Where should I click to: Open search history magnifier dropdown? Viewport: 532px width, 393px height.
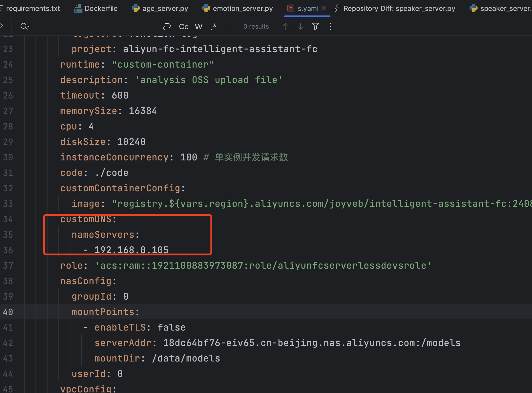(25, 27)
